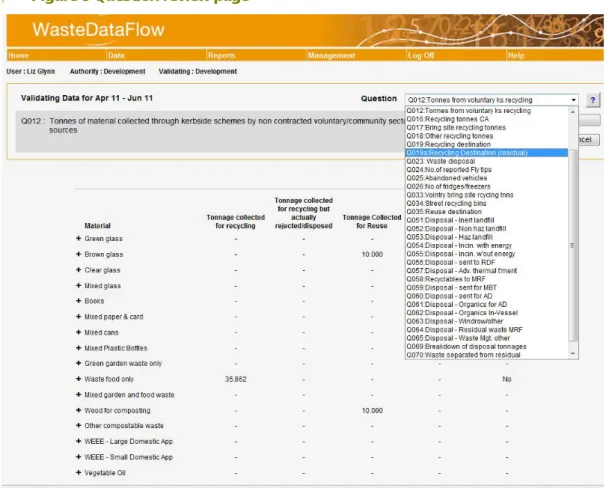Click the Log Off link

coord(421,55)
